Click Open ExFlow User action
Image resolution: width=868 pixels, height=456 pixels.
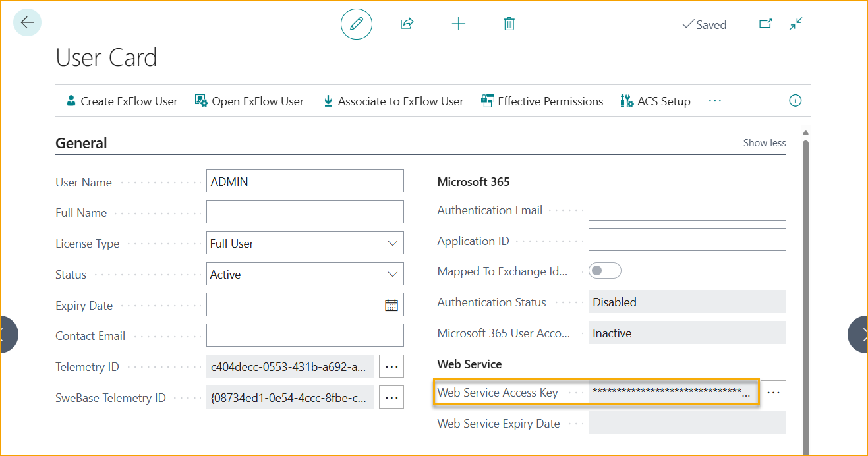(249, 101)
